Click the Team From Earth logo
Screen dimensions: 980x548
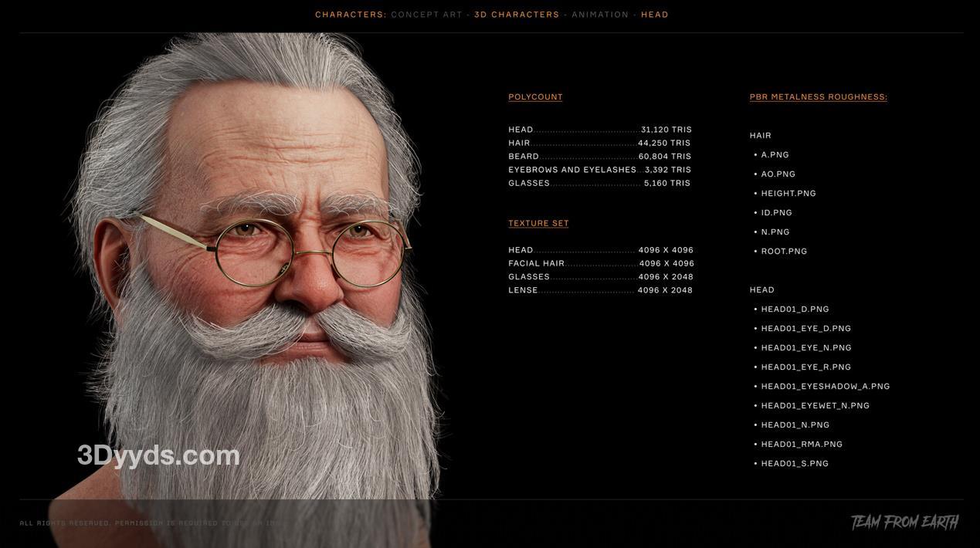[904, 523]
